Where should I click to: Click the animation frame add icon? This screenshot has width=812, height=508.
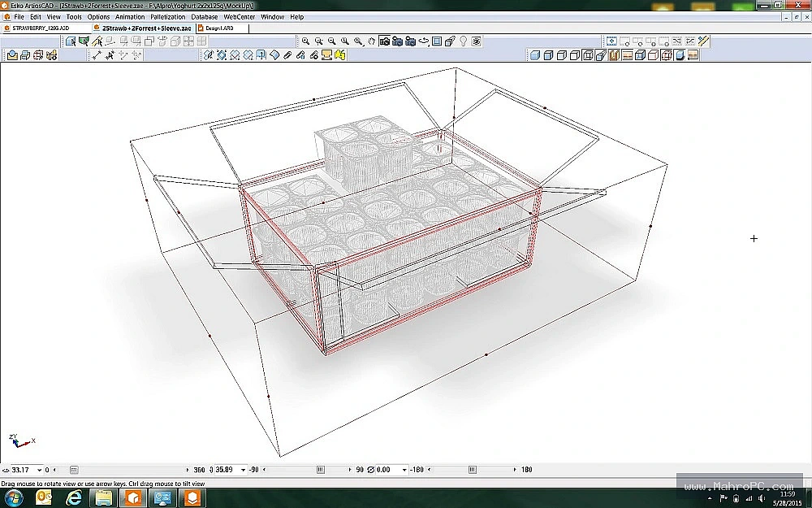pos(611,41)
